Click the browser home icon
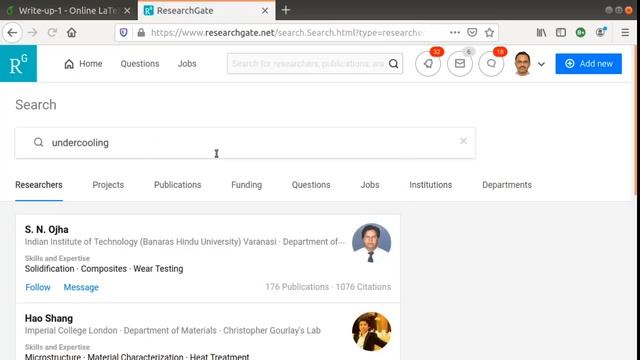 coord(72,33)
